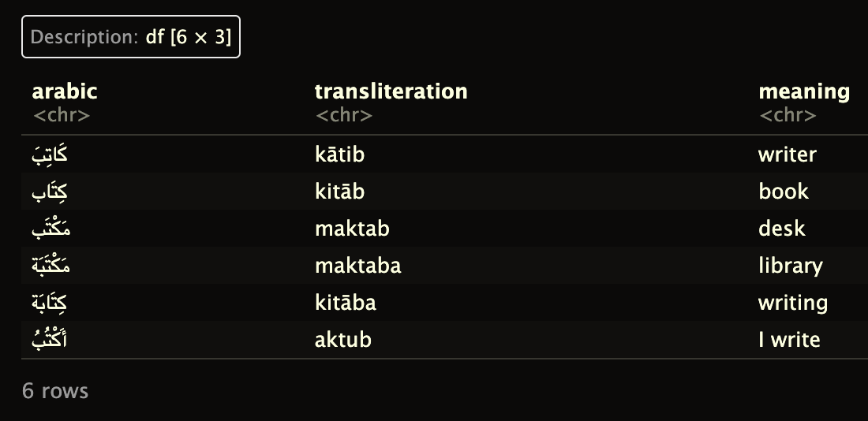The width and height of the screenshot is (868, 421).
Task: Select the 'library' meaning cell
Action: click(x=791, y=266)
